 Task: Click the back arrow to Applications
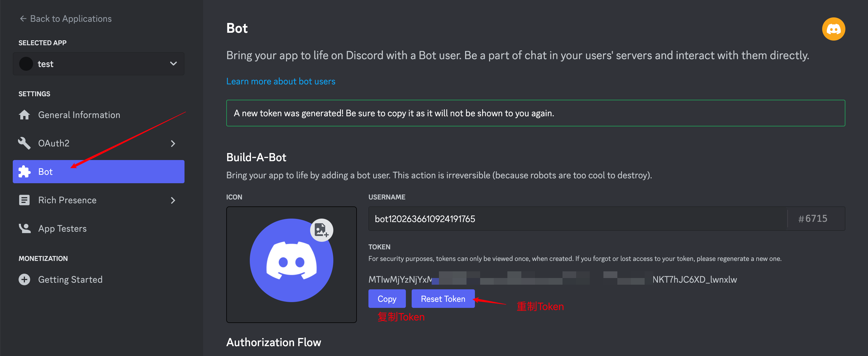(x=23, y=19)
